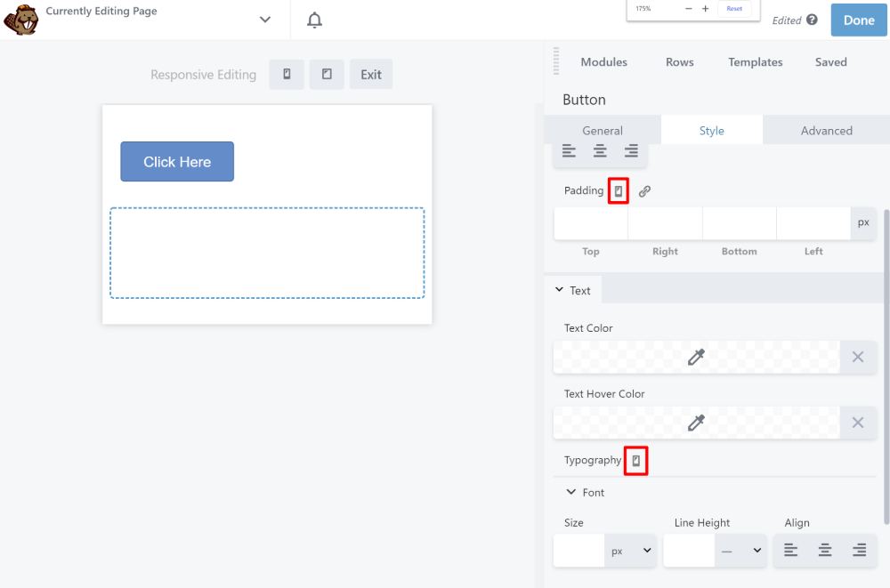Select the empty dashed drop area
This screenshot has width=890, height=588.
[267, 253]
